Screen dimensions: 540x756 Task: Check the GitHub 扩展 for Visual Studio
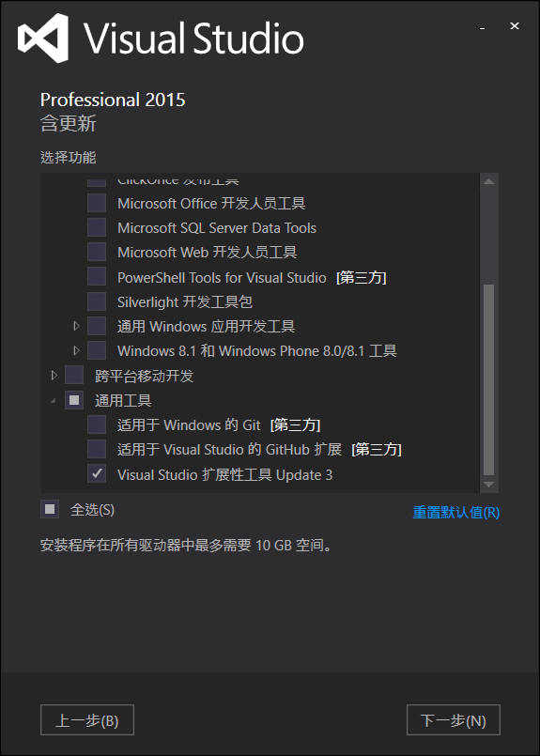click(x=97, y=449)
